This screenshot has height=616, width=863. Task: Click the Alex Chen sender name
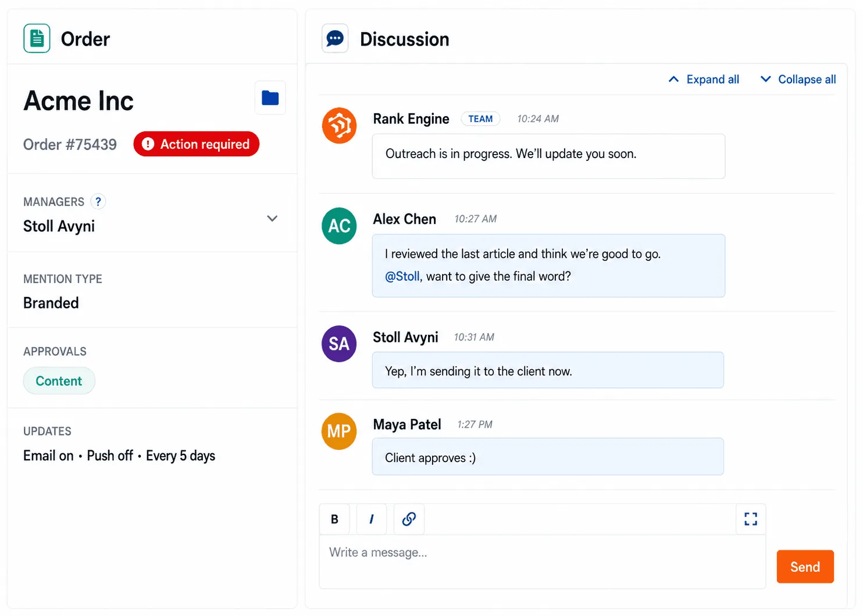(404, 219)
